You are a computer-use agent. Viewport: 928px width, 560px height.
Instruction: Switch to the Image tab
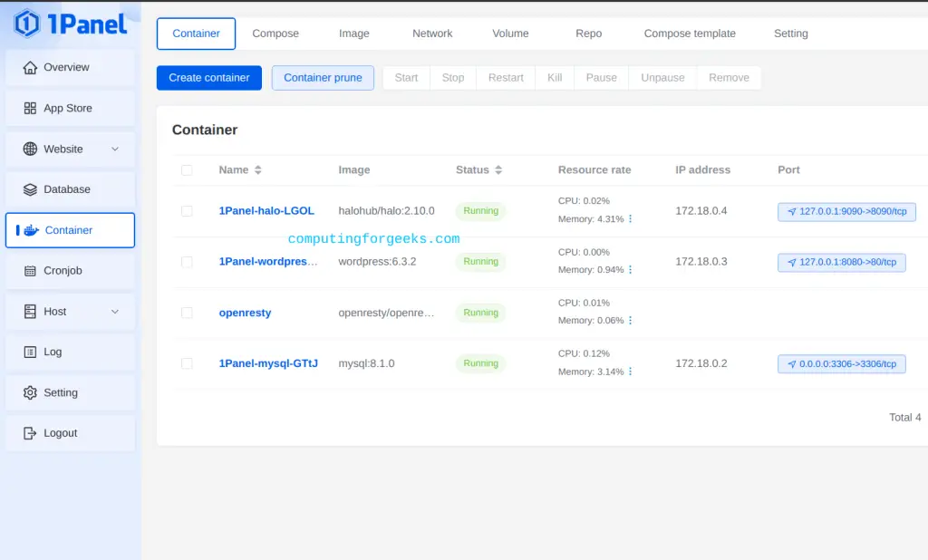click(x=354, y=34)
